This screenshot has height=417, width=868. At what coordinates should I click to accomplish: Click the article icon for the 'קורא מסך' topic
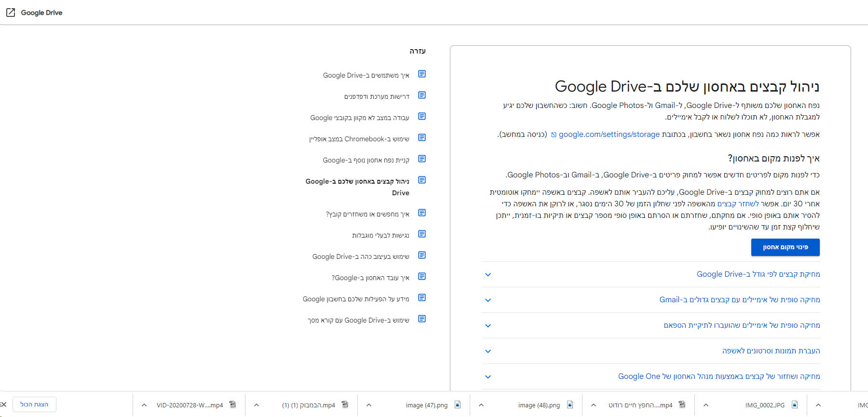pos(422,319)
